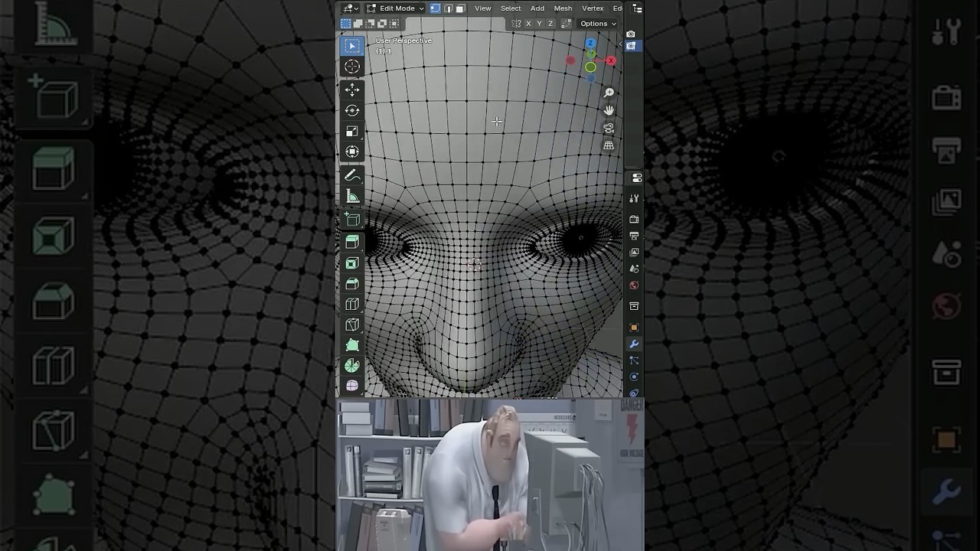Open the Particles properties tab
This screenshot has height=551, width=980.
tap(634, 360)
